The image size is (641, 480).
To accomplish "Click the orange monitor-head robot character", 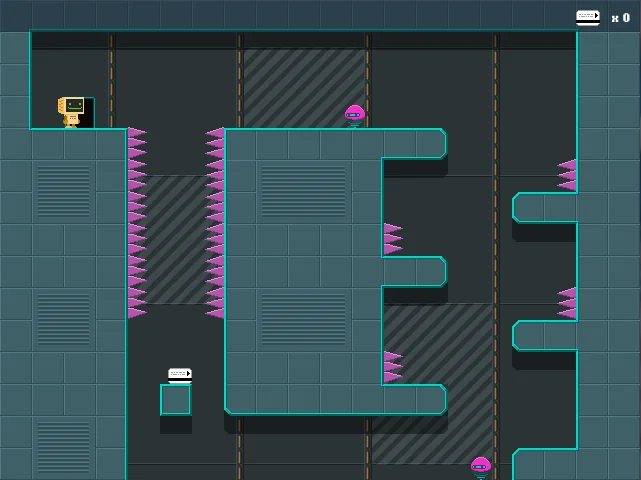I will (x=72, y=111).
